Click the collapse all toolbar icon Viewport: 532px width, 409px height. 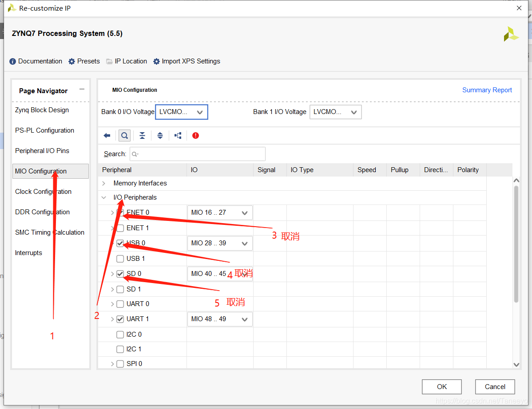[x=142, y=136]
